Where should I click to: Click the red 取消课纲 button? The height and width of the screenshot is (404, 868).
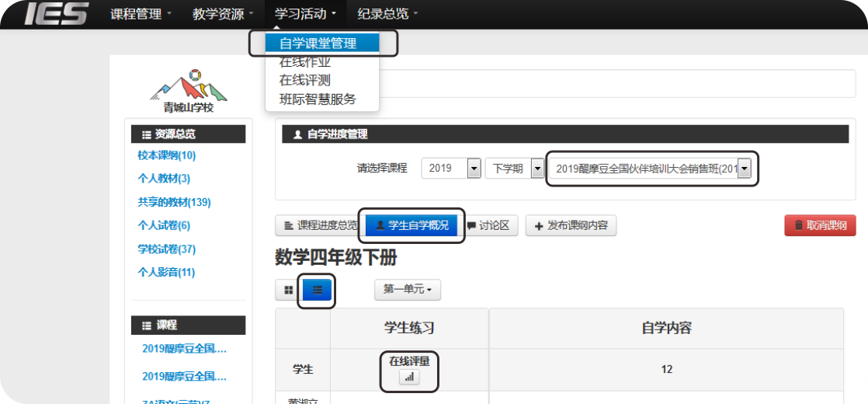pos(820,226)
